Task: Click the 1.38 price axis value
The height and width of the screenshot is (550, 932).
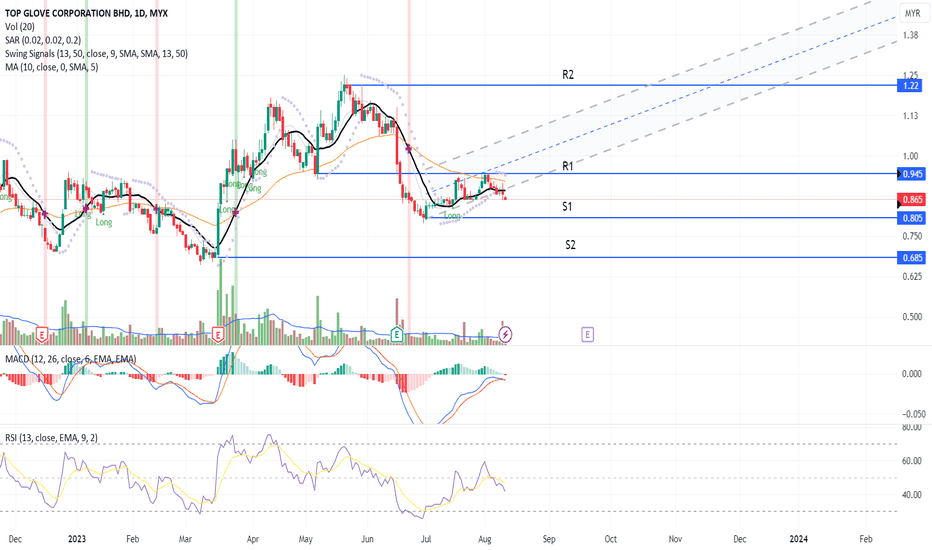Action: pyautogui.click(x=910, y=36)
